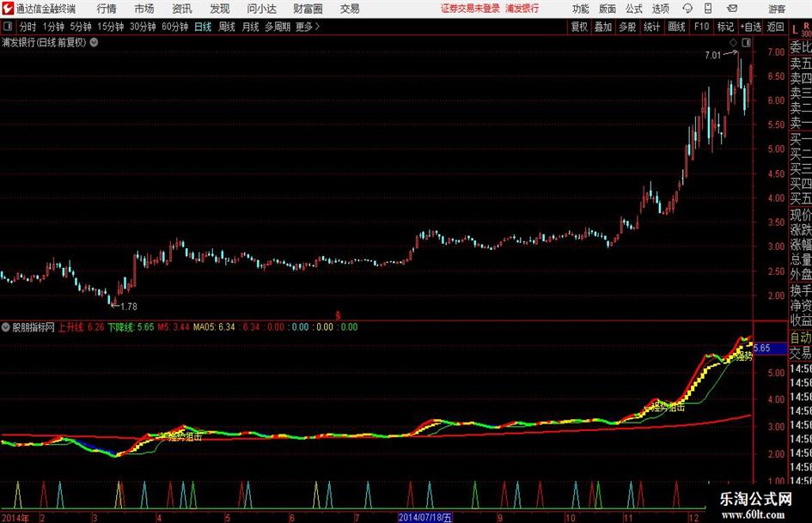Open the envelope messages icon
Screen dimensions: 812x523
coord(732,9)
